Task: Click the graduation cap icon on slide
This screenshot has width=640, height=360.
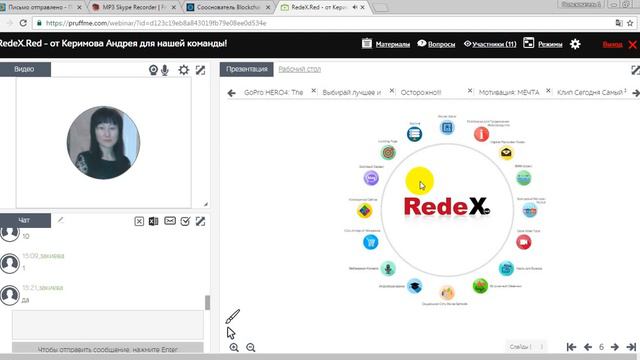Action: 414,286
